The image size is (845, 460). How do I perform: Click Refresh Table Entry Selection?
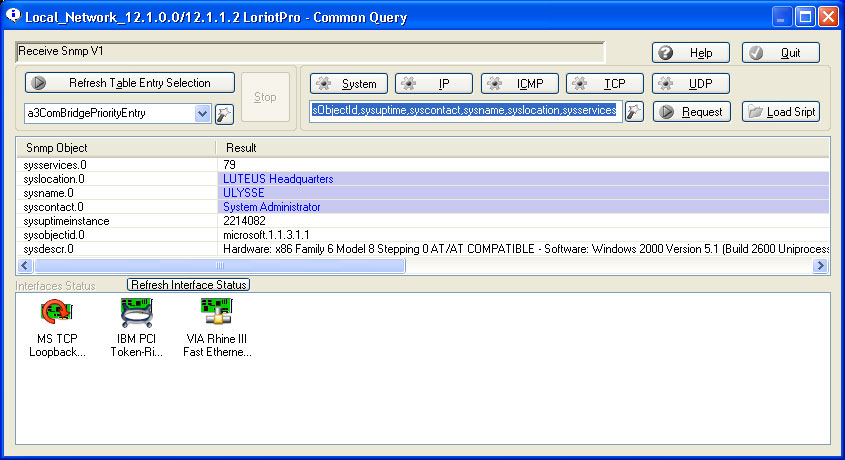coord(130,83)
